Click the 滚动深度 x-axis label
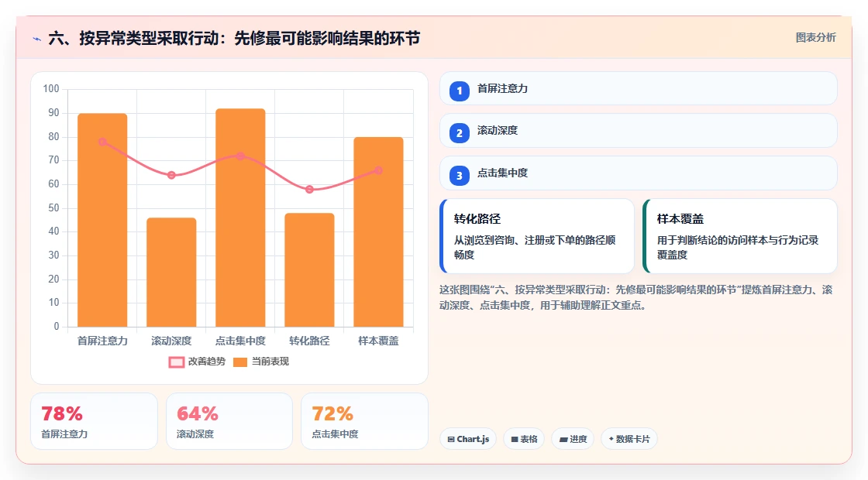 [x=171, y=341]
